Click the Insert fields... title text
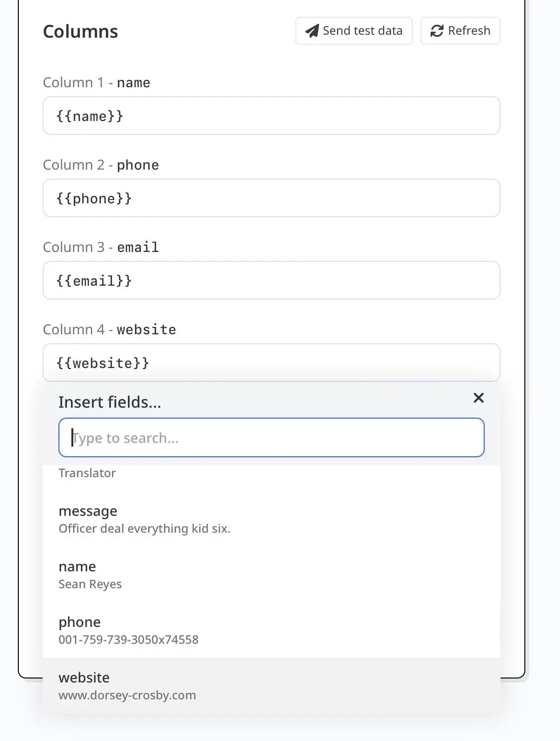 click(110, 402)
